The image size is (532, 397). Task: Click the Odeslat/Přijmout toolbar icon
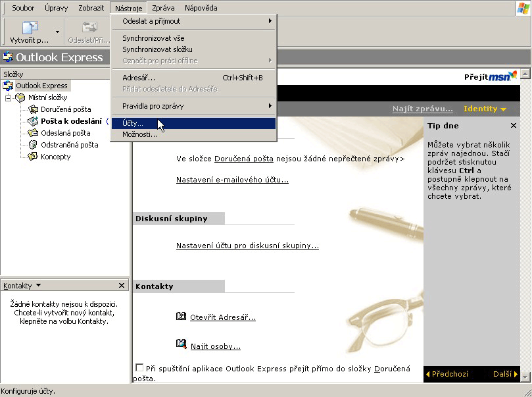pos(89,27)
